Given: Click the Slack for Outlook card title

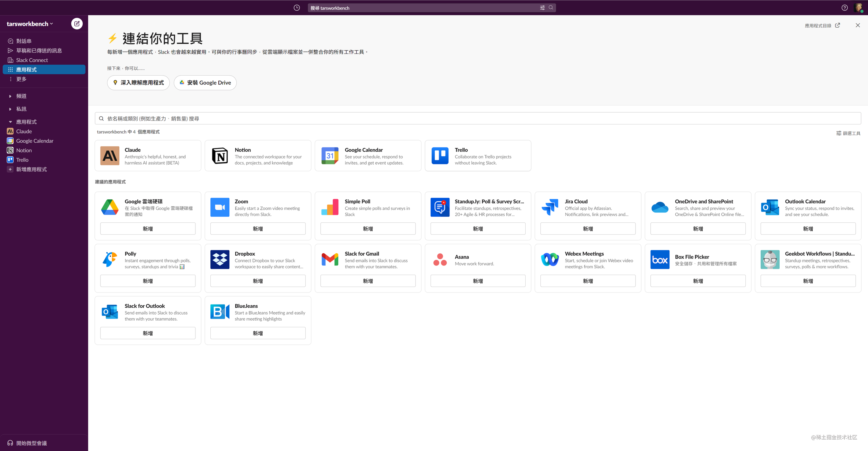Looking at the screenshot, I should point(145,306).
